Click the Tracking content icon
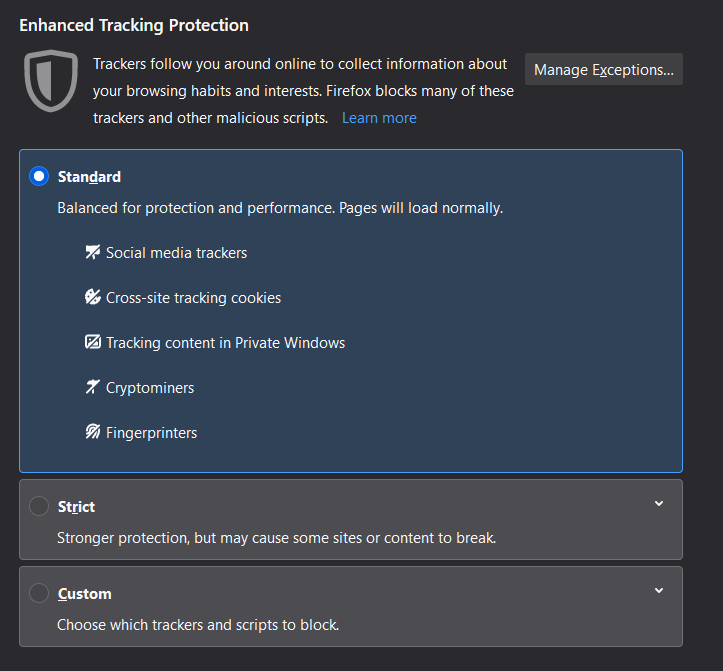723x671 pixels. click(x=93, y=343)
